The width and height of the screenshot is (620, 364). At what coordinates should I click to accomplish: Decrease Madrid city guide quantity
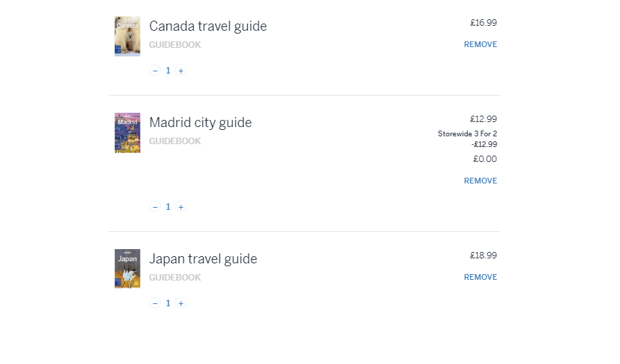(x=155, y=207)
